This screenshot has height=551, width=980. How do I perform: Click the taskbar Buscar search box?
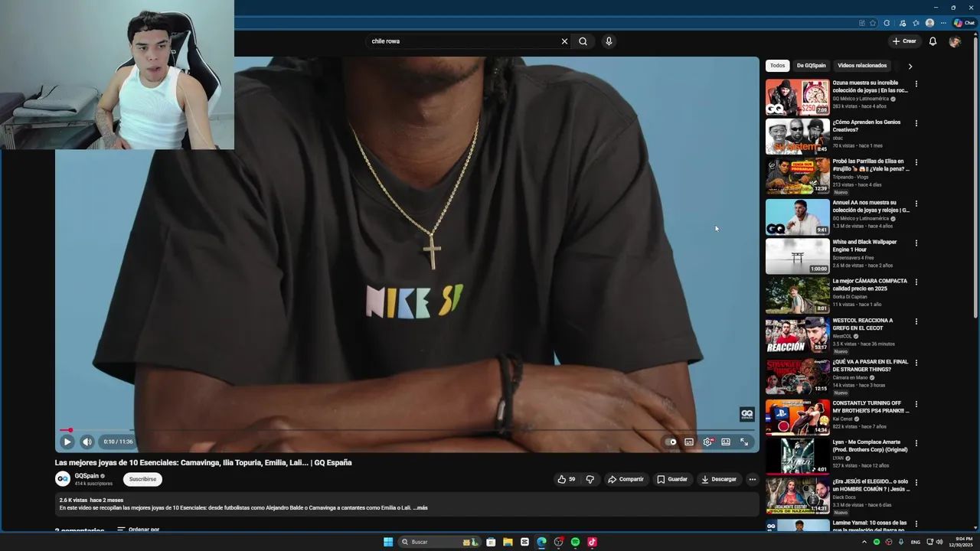[x=438, y=542]
